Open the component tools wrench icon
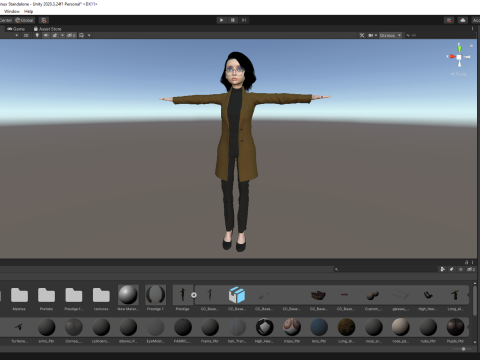This screenshot has width=480, height=360. pos(362,35)
